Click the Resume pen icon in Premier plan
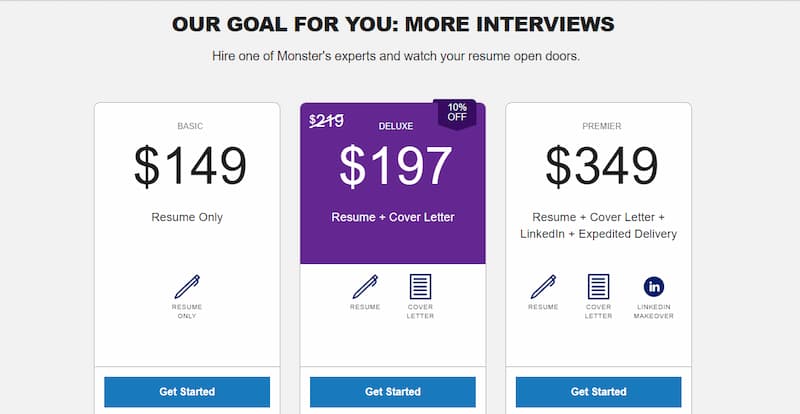 pos(543,286)
